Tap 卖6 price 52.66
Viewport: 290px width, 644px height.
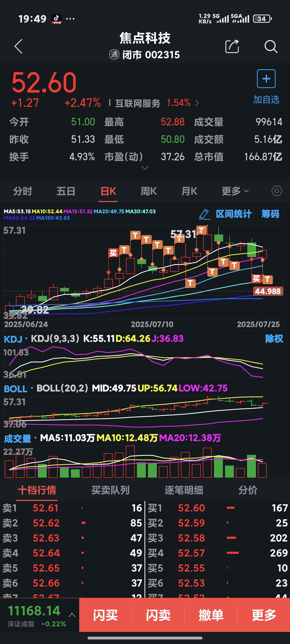46,583
